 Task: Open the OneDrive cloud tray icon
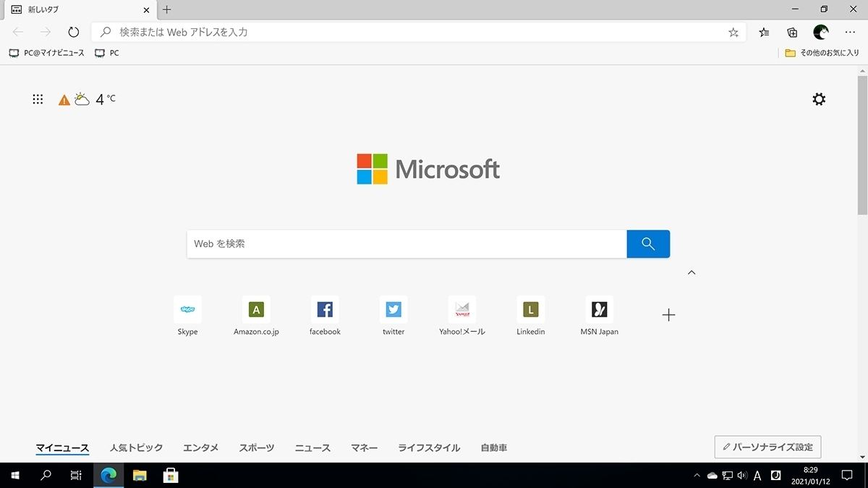[x=712, y=476]
